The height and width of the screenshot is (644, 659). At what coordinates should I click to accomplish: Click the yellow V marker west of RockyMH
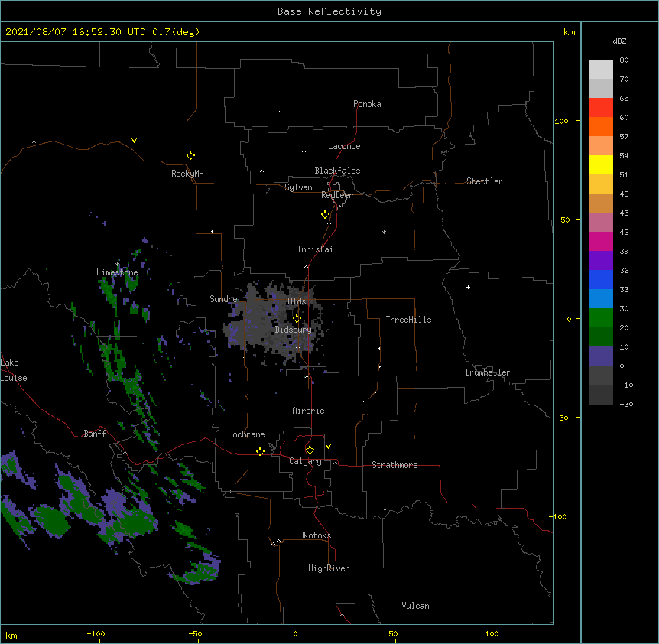click(x=134, y=141)
